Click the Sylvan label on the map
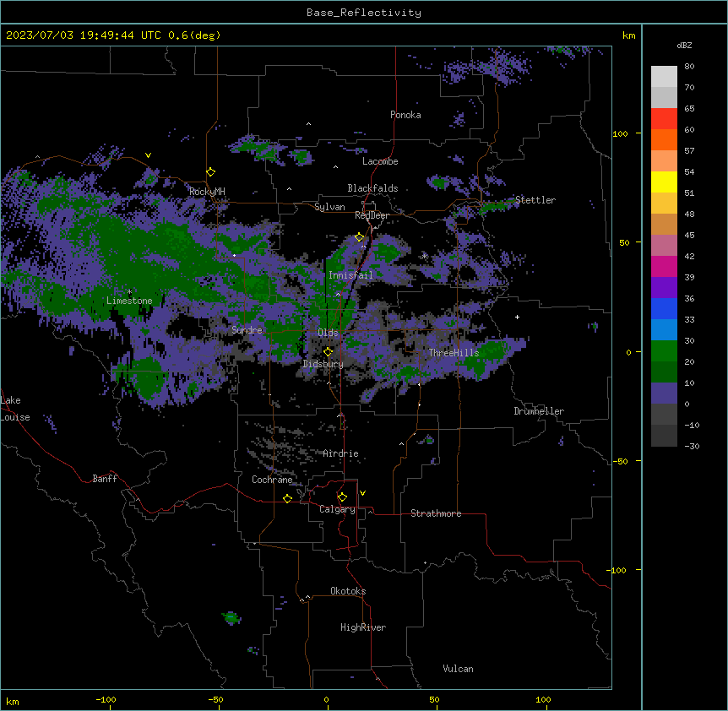 (x=329, y=207)
